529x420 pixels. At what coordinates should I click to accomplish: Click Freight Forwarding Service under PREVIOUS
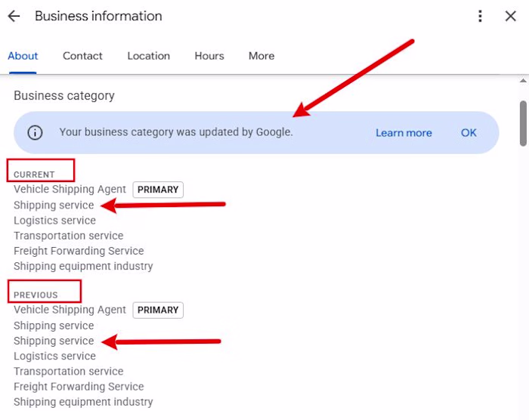point(79,387)
